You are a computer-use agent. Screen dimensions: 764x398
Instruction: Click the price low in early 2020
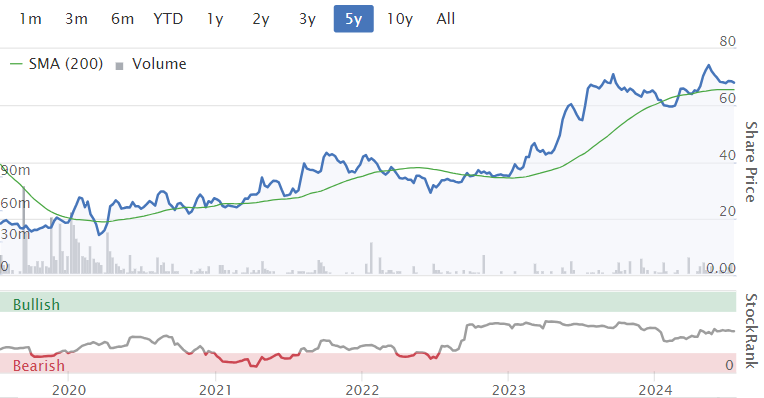[x=100, y=235]
